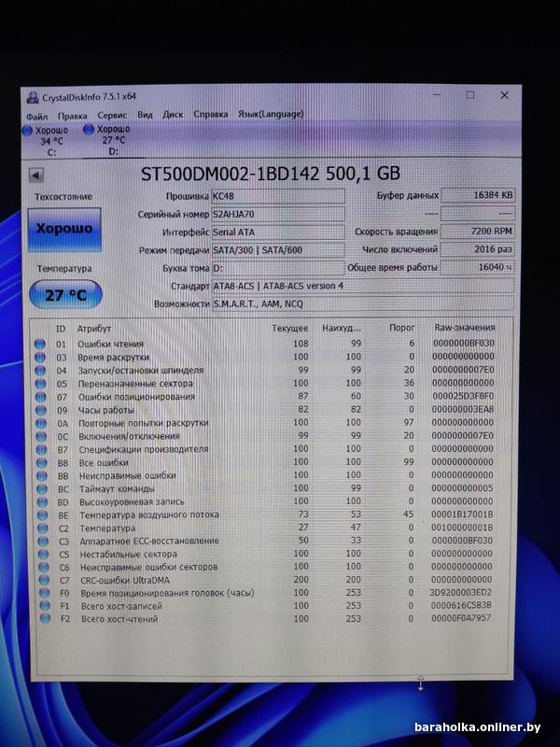
Task: Click the Атрибут column header
Action: 94,329
